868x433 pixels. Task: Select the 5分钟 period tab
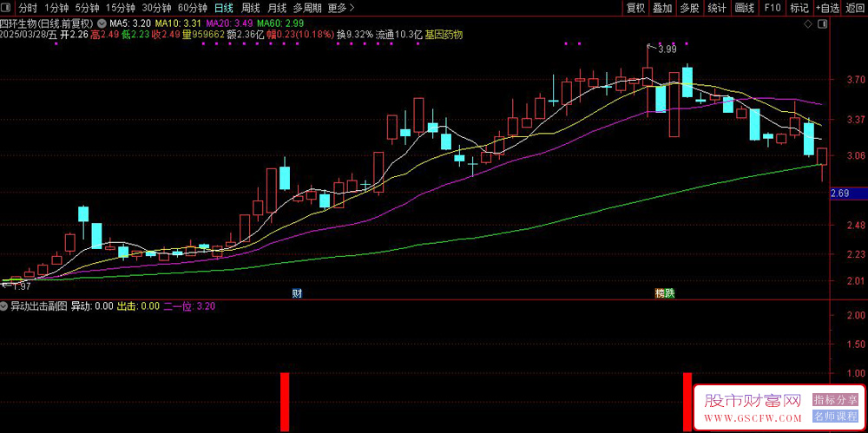87,8
